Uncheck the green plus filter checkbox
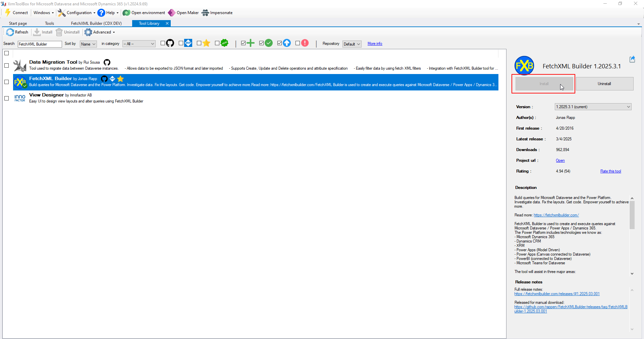Image resolution: width=644 pixels, height=339 pixels. pos(243,43)
